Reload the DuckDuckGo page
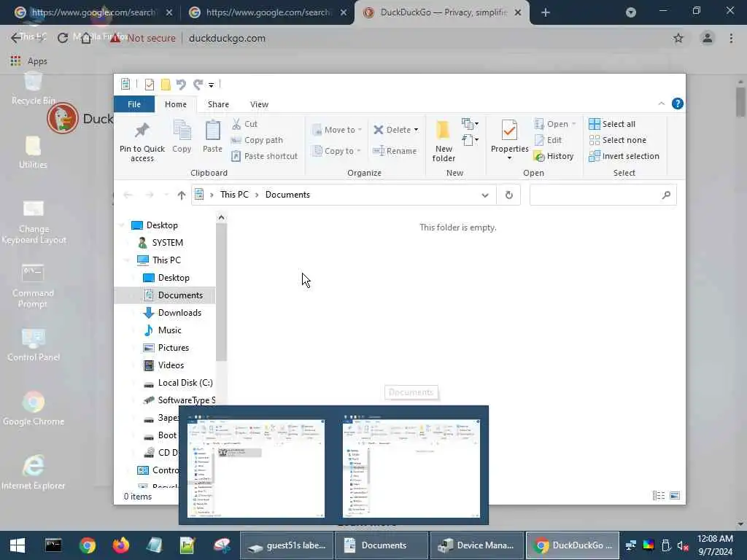The width and height of the screenshot is (747, 560). (63, 38)
